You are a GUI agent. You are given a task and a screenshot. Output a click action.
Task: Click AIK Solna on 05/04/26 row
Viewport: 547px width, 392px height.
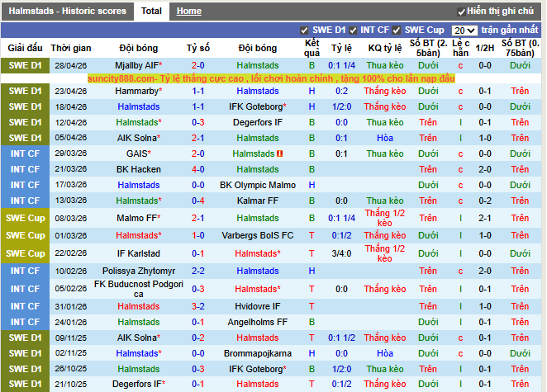click(x=139, y=139)
